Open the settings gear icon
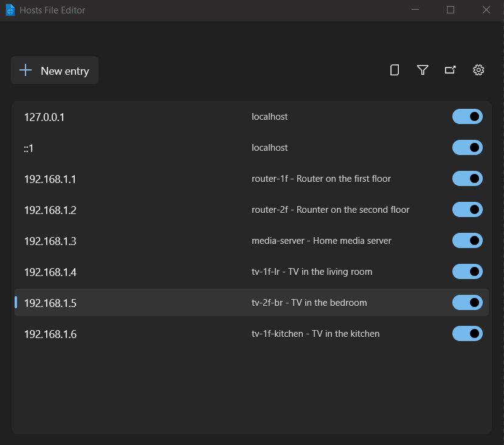The width and height of the screenshot is (504, 445). pyautogui.click(x=478, y=70)
